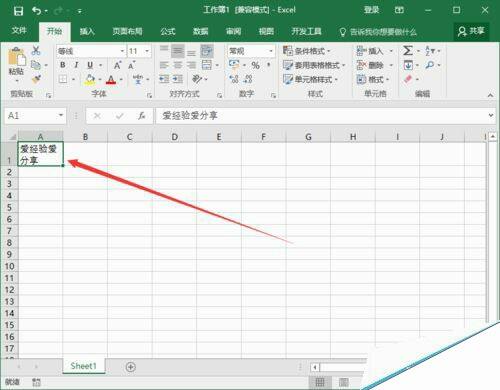Click the font color red A swatch
This screenshot has width=500, height=390.
tap(111, 79)
